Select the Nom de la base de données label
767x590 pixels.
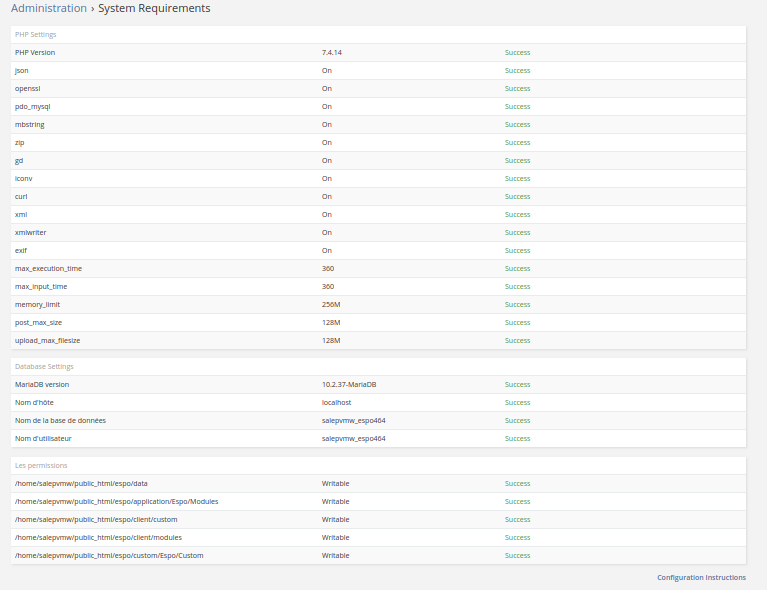(x=60, y=421)
